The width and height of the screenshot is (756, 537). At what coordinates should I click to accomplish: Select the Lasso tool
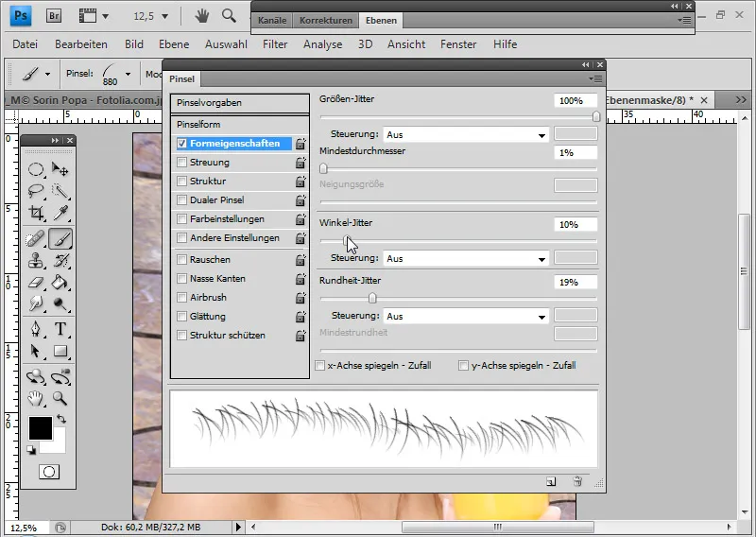coord(36,191)
